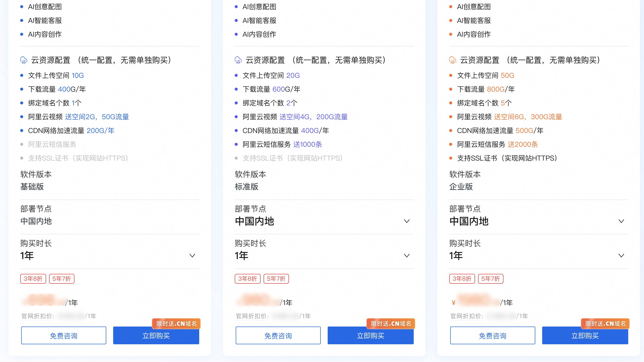Click 送1000条 link beside 阿里云短信服务

point(308,144)
